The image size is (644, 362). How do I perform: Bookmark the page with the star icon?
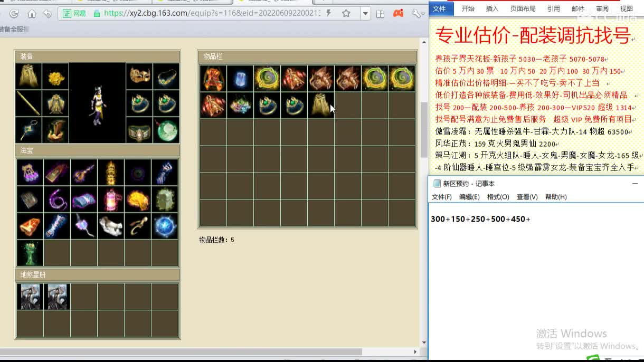346,13
